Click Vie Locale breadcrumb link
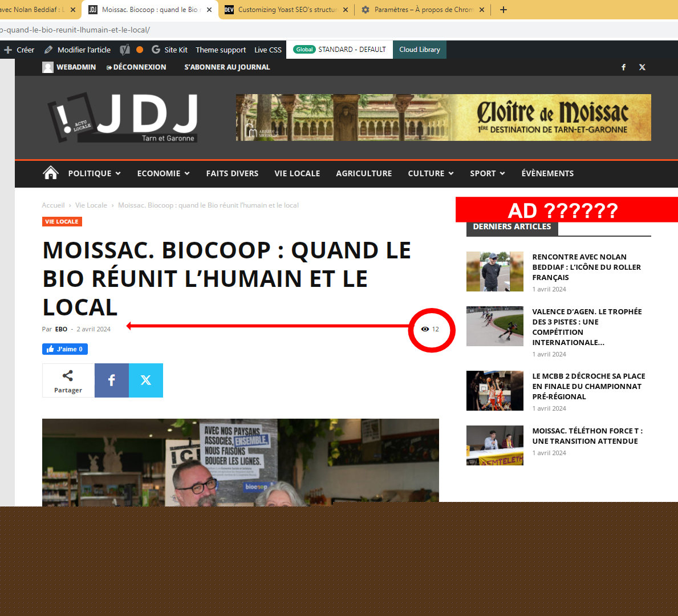This screenshot has width=678, height=616. pyautogui.click(x=91, y=205)
